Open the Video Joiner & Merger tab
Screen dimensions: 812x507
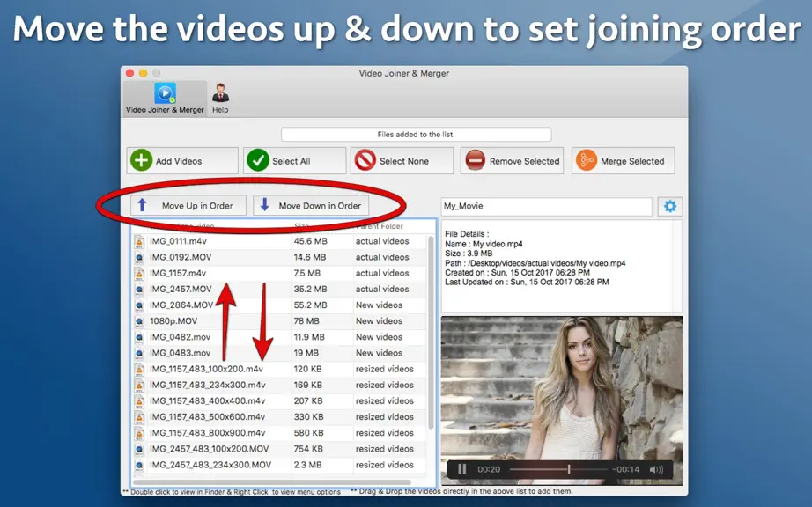(165, 99)
